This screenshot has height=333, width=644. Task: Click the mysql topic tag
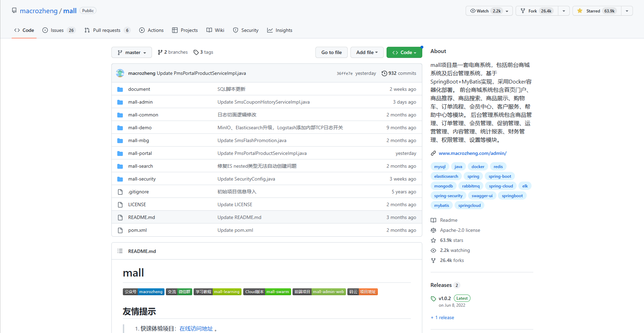[x=440, y=167]
